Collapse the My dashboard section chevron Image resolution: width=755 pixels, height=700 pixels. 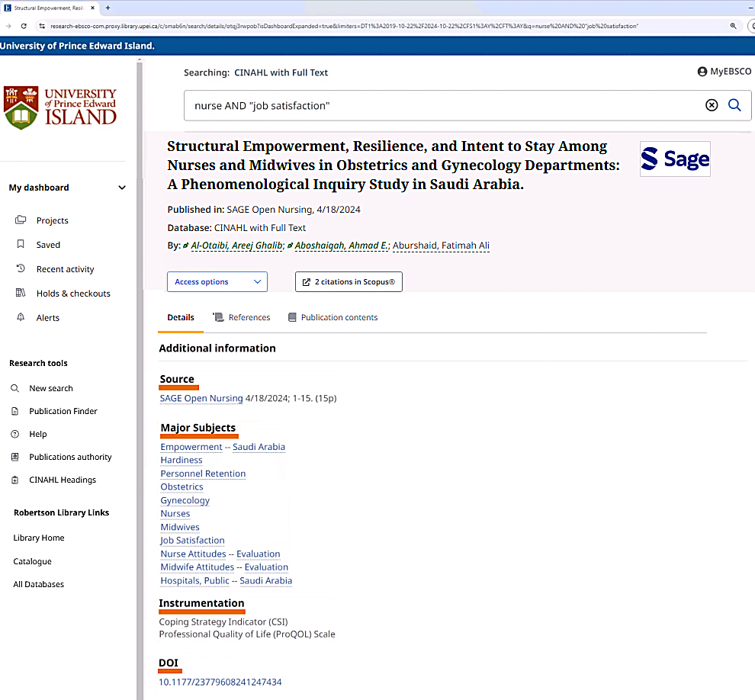122,188
